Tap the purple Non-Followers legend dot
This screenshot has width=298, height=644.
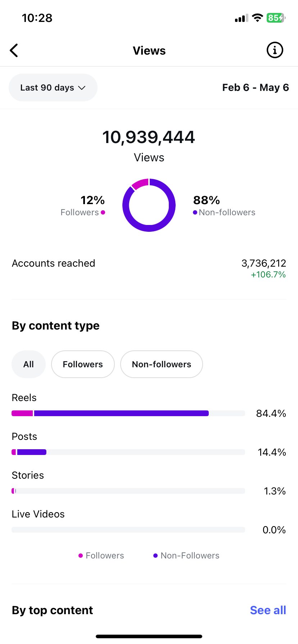[155, 556]
